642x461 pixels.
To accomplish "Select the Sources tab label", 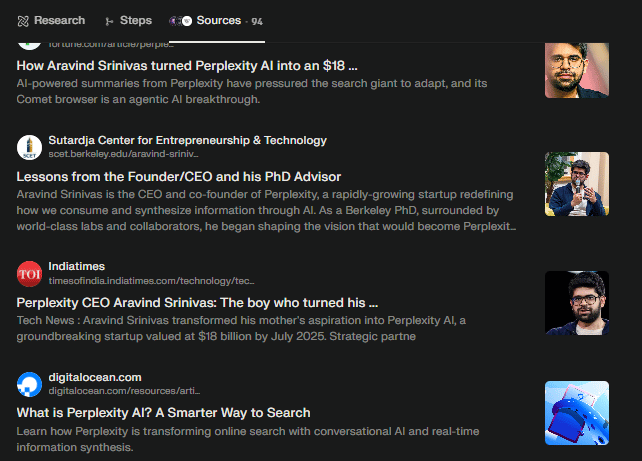I will pyautogui.click(x=219, y=20).
